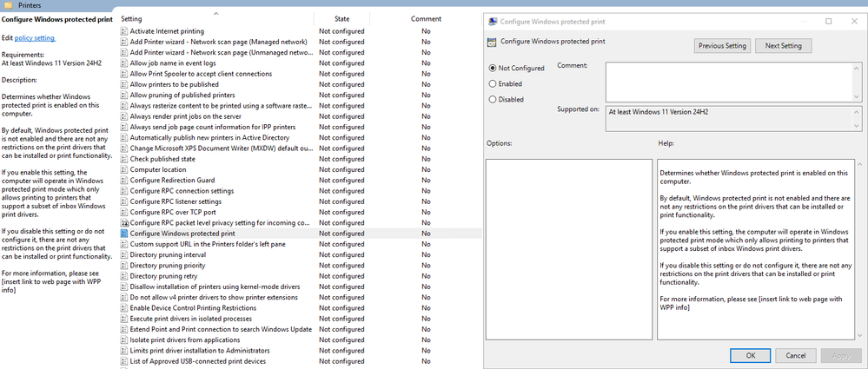Click the No comment cell of Check published state
The width and height of the screenshot is (868, 369).
click(426, 160)
